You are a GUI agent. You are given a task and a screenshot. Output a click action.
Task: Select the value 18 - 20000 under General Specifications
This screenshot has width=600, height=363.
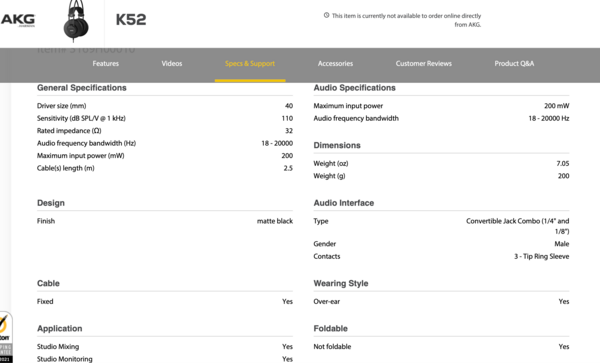click(x=277, y=143)
